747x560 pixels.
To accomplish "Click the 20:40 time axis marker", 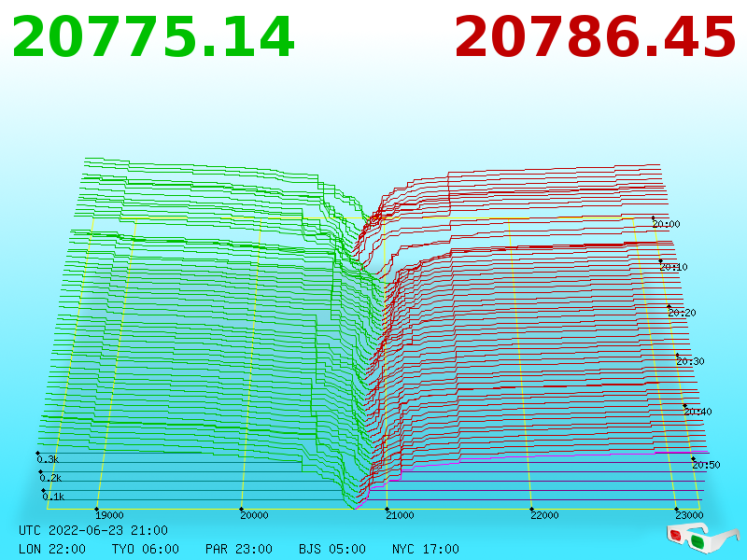I will pyautogui.click(x=698, y=412).
